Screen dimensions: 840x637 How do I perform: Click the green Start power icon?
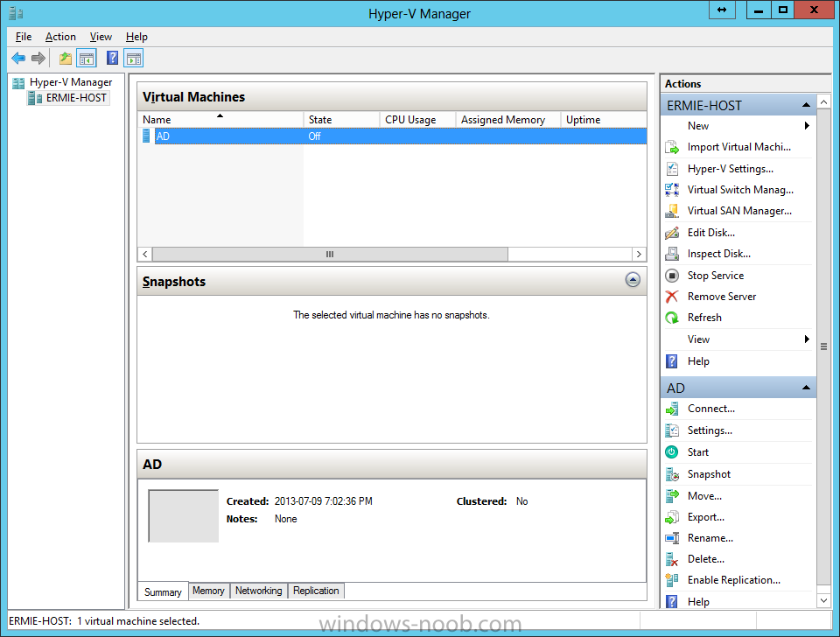(672, 452)
